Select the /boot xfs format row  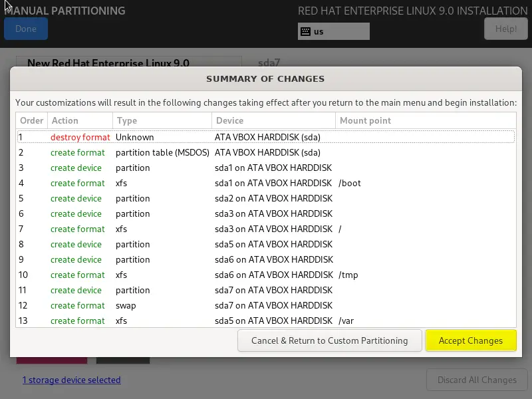click(266, 183)
